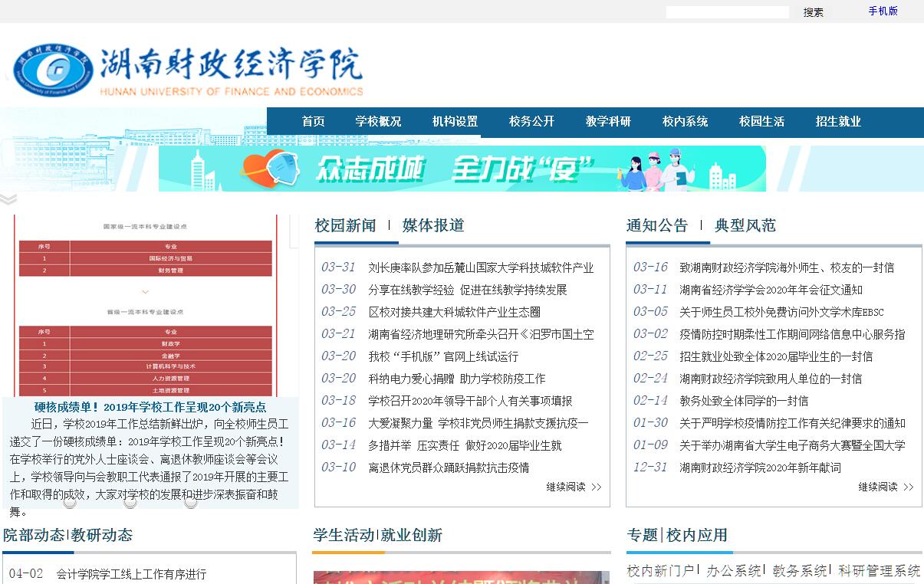Image resolution: width=924 pixels, height=584 pixels.
Task: Select the second carousel slide dot
Action: coord(130,503)
